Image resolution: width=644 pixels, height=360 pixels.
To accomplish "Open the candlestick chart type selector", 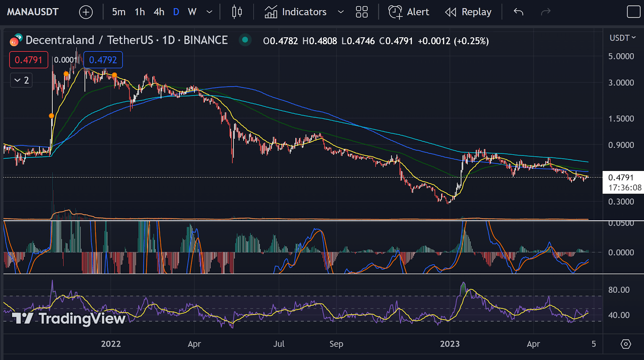I will [x=237, y=12].
